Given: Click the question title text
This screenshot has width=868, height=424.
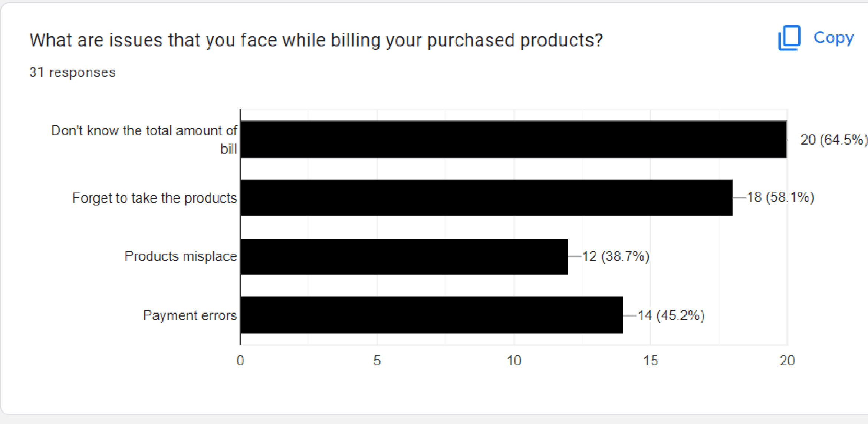Looking at the screenshot, I should pyautogui.click(x=316, y=40).
